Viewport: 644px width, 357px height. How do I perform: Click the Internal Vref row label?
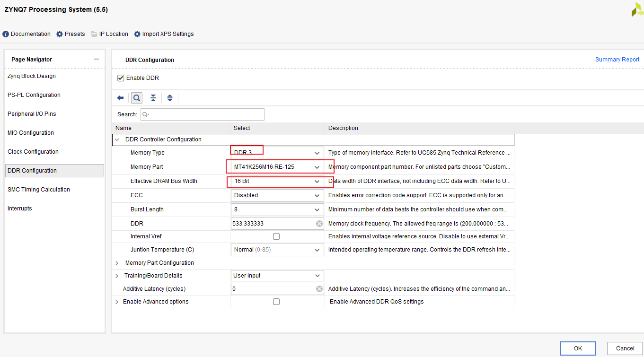[x=146, y=236]
